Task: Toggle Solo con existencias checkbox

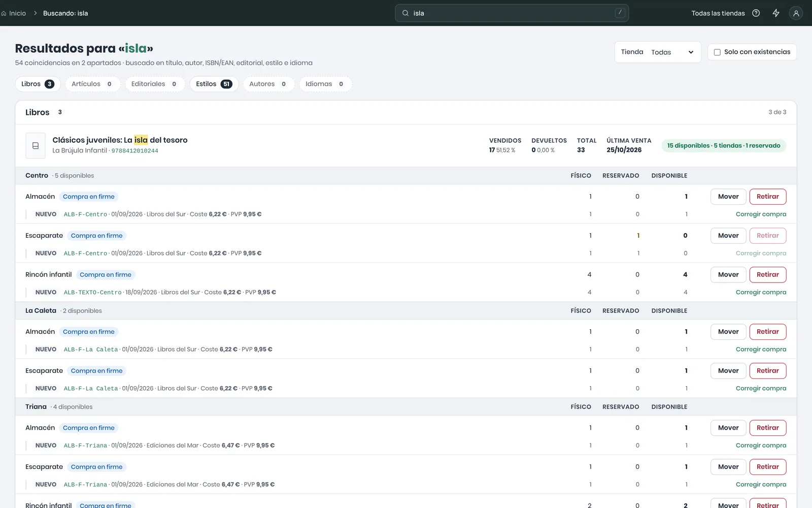Action: [x=717, y=52]
